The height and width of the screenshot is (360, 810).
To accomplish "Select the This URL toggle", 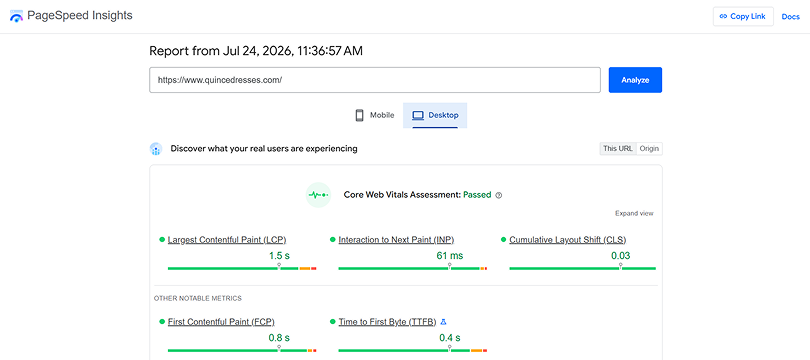I will [x=618, y=149].
